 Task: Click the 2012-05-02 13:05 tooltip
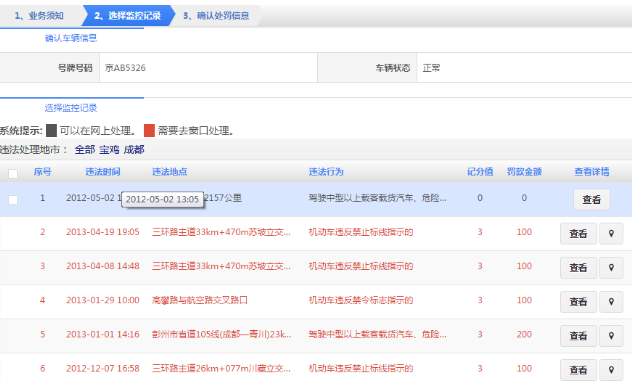tap(162, 200)
